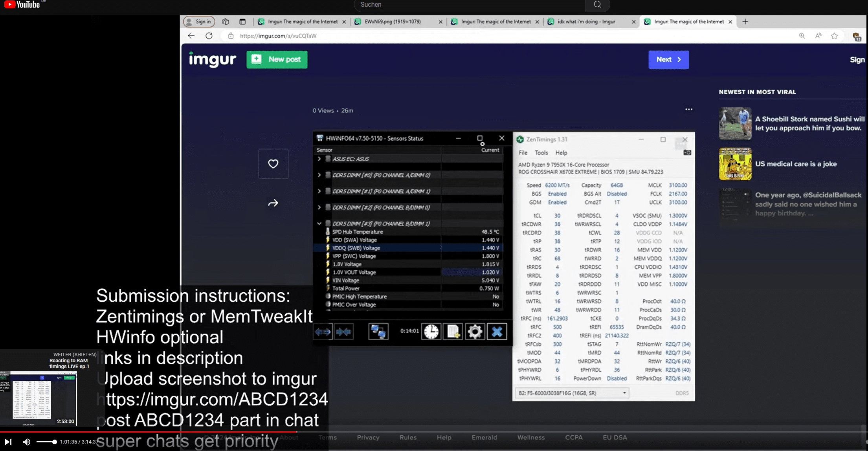
Task: Select 1.0V VOUT Voltage row
Action: click(x=408, y=272)
